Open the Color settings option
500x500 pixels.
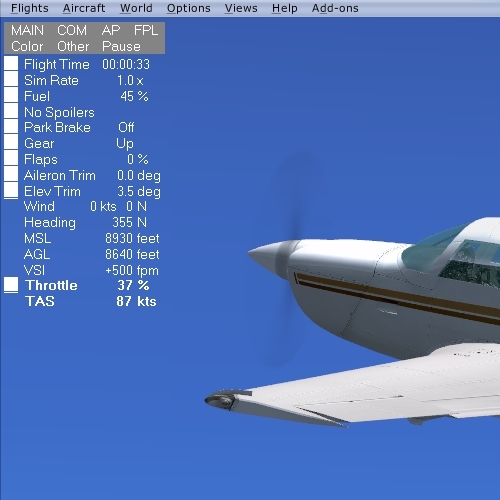(x=27, y=46)
